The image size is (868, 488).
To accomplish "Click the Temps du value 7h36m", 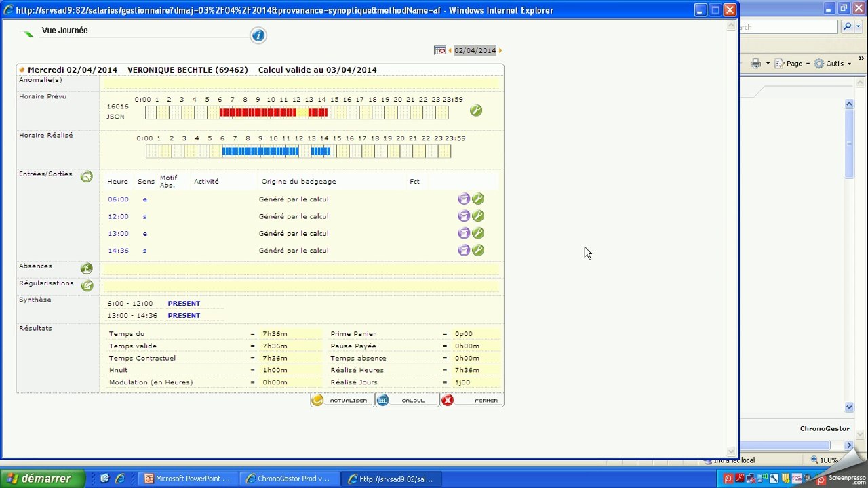I will [x=275, y=334].
